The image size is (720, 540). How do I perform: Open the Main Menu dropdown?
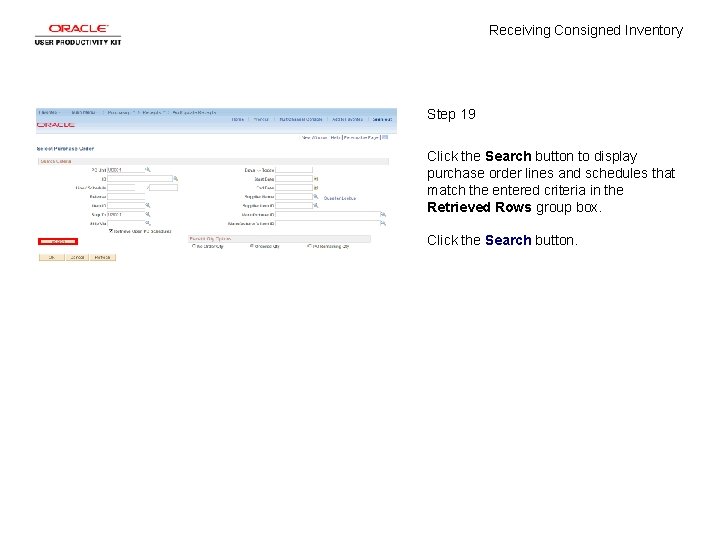pyautogui.click(x=84, y=112)
